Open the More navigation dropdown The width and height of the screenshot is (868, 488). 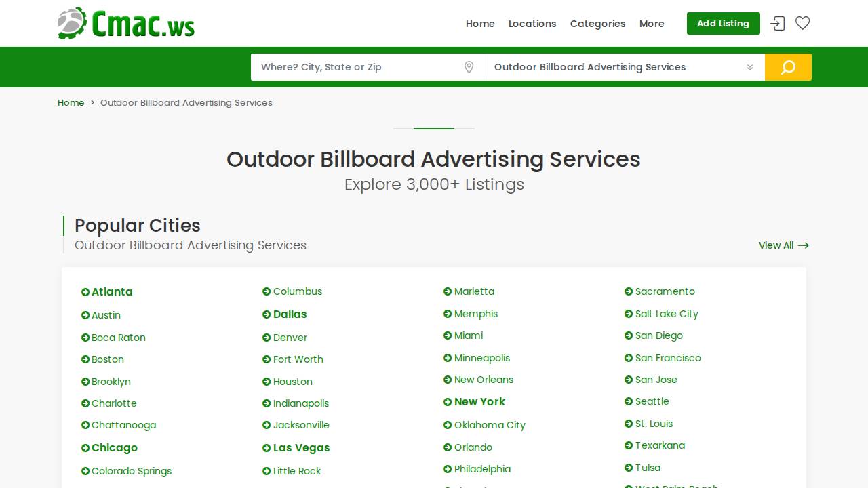coord(652,24)
